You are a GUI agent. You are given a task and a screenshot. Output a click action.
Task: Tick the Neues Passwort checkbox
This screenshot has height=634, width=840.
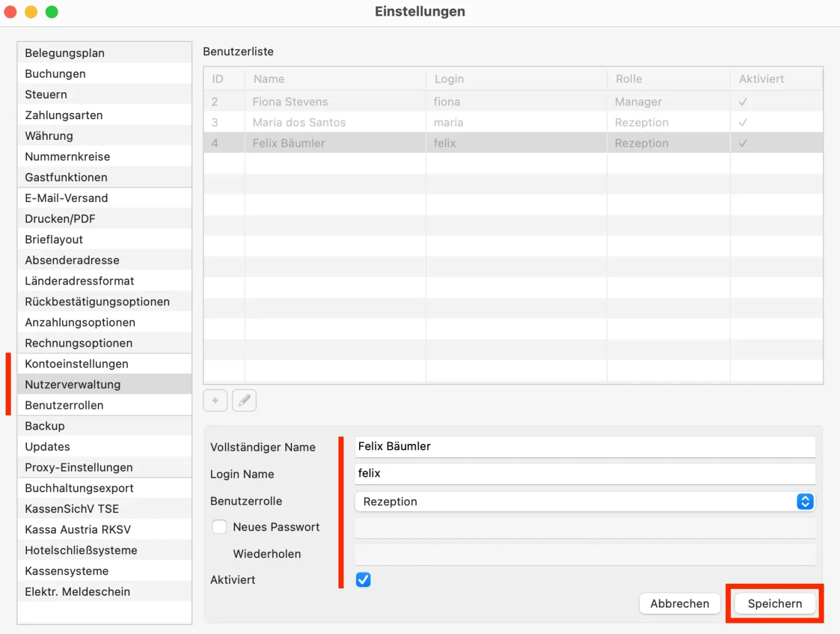click(x=219, y=527)
